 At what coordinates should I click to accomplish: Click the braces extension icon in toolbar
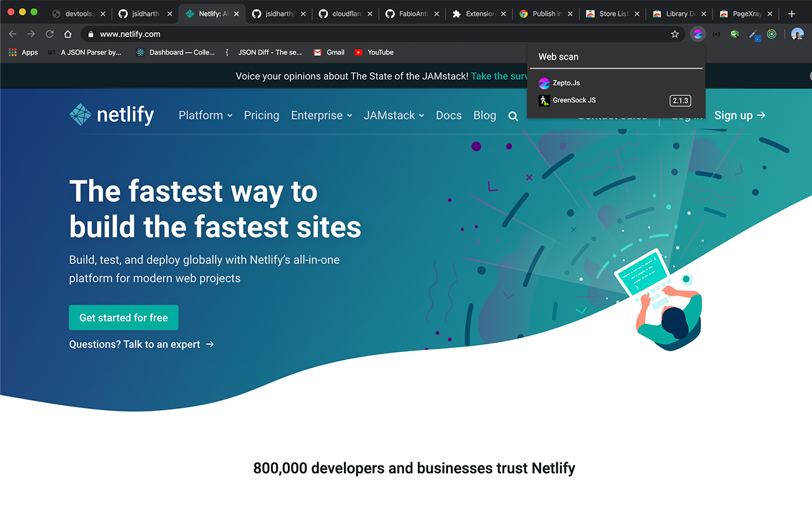coord(716,34)
